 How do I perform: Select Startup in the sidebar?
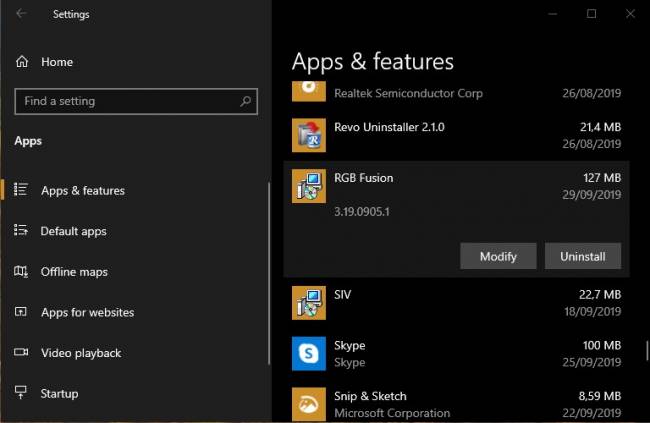click(x=59, y=394)
